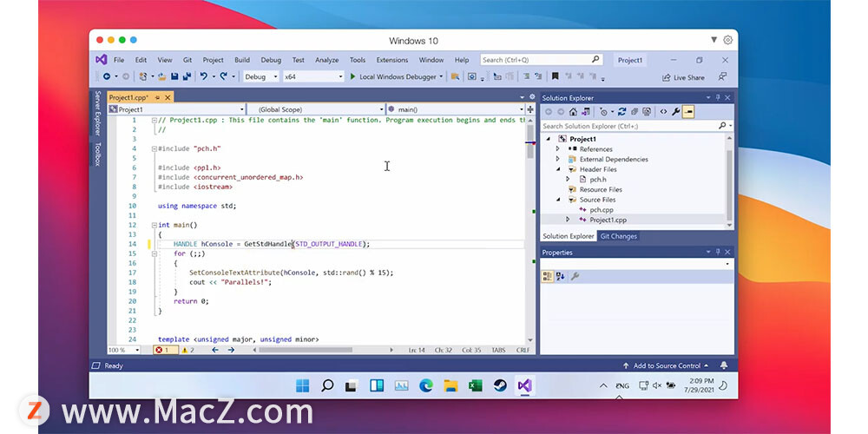The height and width of the screenshot is (434, 868).
Task: Collapse the include block on line 4
Action: [x=155, y=149]
